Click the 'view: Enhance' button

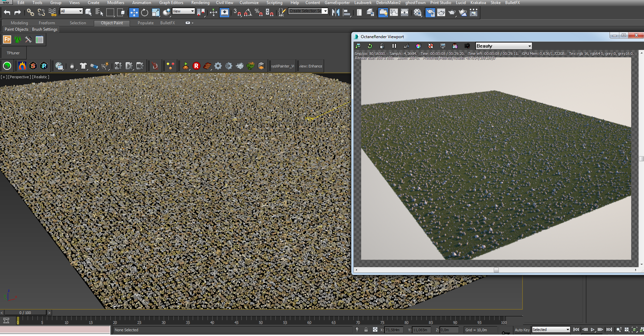point(311,66)
